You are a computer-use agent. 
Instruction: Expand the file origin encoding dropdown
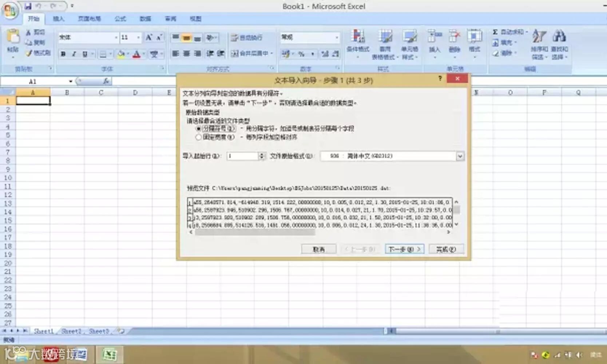click(x=460, y=156)
